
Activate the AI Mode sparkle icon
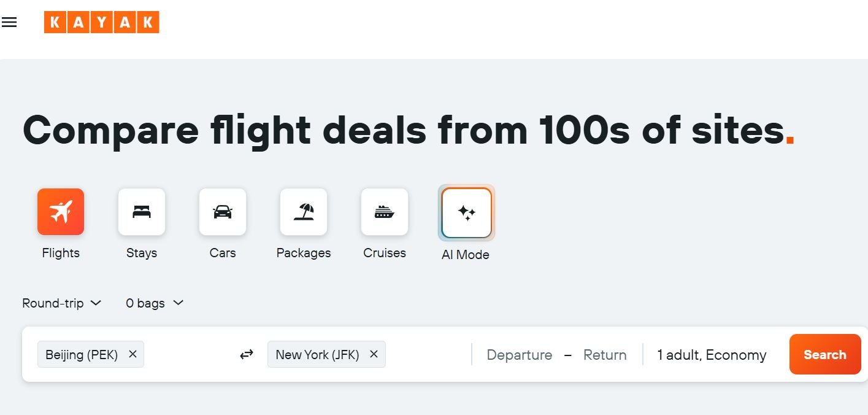pos(466,213)
